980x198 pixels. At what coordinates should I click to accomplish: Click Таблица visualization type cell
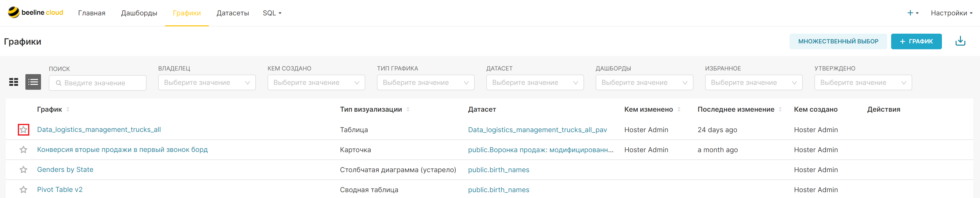(x=354, y=130)
